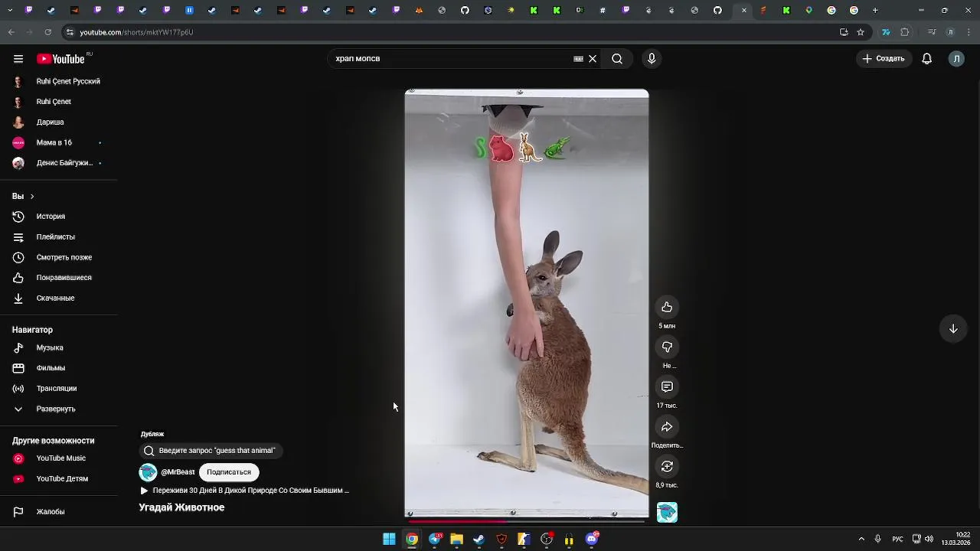The height and width of the screenshot is (551, 980).
Task: Open the Chrome media control button
Action: 932,32
